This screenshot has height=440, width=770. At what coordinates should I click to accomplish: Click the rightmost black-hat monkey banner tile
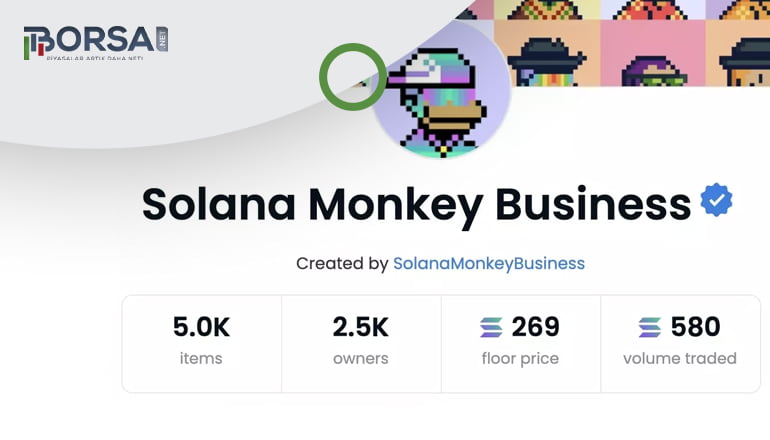(x=738, y=53)
